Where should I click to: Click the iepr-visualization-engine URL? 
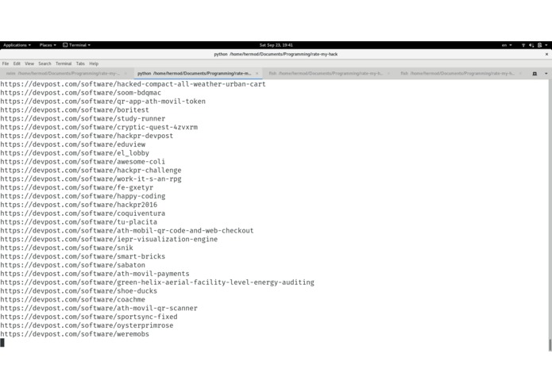coord(109,239)
